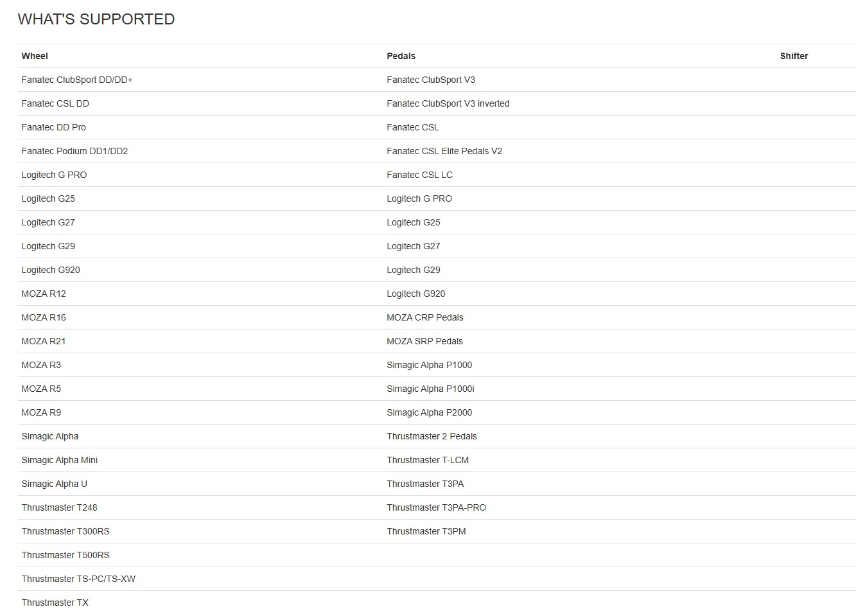The height and width of the screenshot is (616, 856).
Task: Select the Fanatec ClubSport V3 inverted pedals
Action: pyautogui.click(x=448, y=103)
